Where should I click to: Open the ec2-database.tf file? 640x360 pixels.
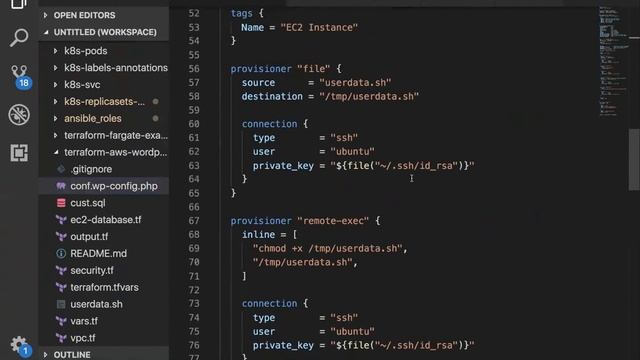(106, 220)
